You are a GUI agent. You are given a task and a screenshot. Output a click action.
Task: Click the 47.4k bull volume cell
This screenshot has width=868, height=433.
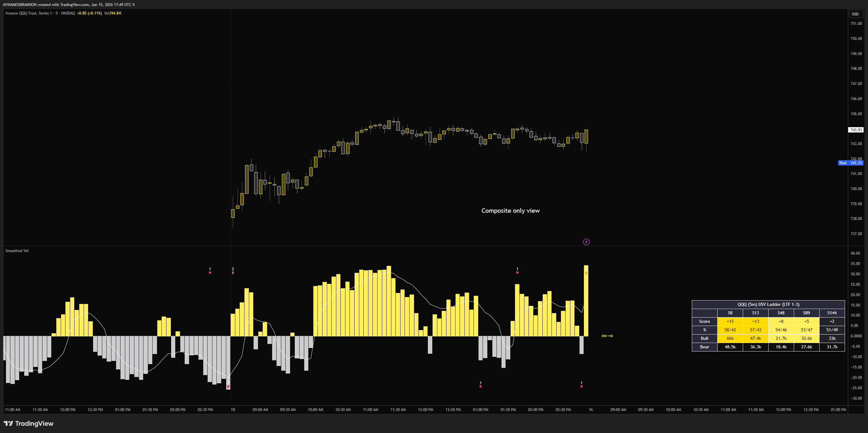coord(755,338)
